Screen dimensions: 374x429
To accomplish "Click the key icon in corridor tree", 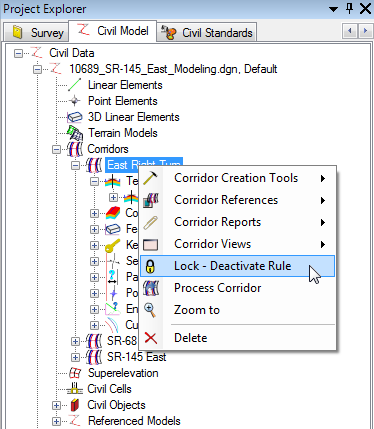I will point(112,246).
